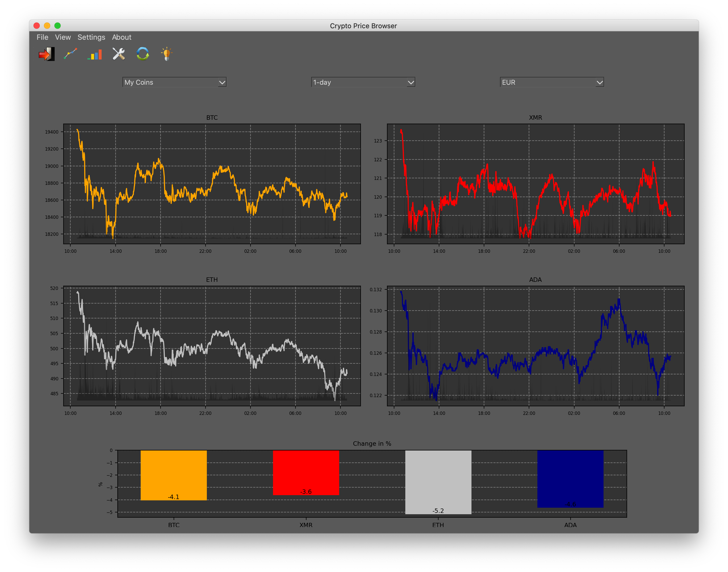Screen dimensions: 728x572
Task: Click the line chart toolbar icon
Action: (70, 54)
